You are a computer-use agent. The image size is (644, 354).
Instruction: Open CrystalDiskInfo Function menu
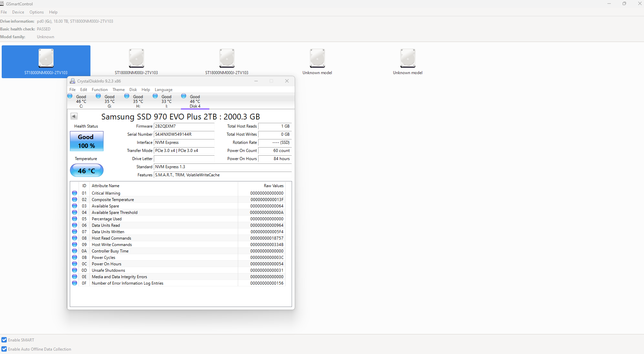pos(100,90)
